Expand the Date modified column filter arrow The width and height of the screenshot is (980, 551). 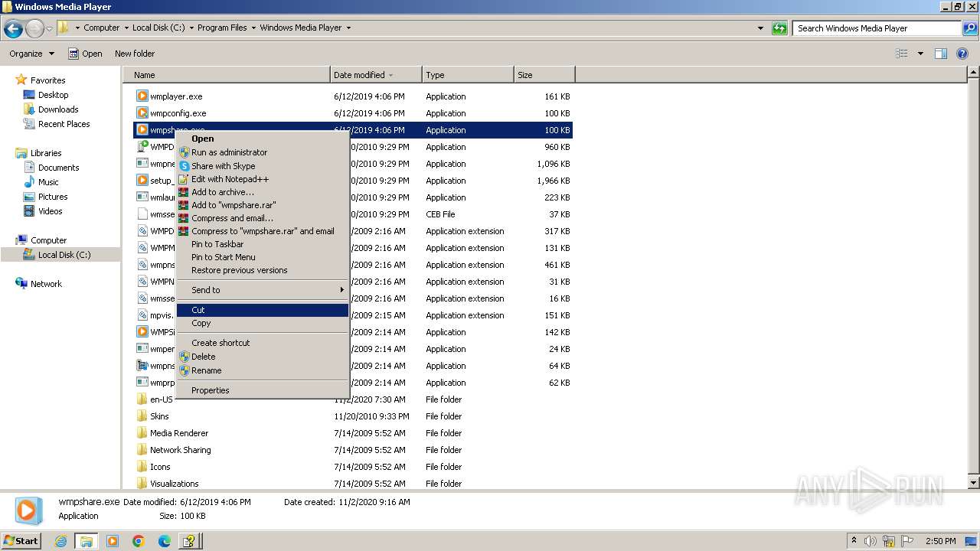pyautogui.click(x=391, y=75)
